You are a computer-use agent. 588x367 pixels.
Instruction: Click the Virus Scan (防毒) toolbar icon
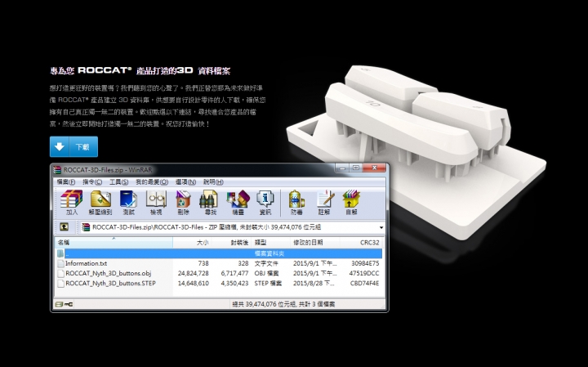coord(296,202)
